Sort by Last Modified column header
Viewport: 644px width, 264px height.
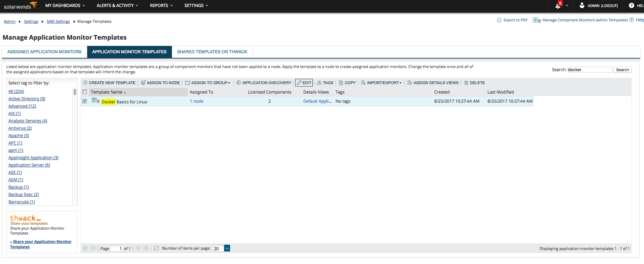(x=500, y=92)
